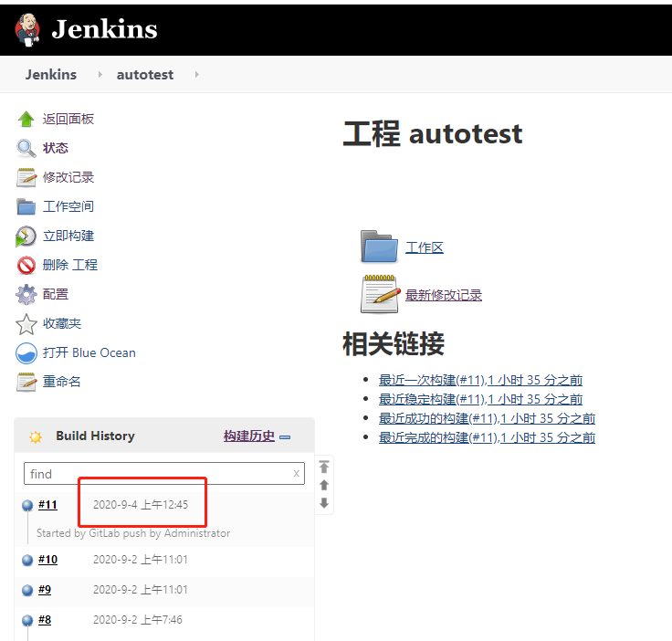
Task: Click the folder icon for 工作空间
Action: pyautogui.click(x=26, y=206)
